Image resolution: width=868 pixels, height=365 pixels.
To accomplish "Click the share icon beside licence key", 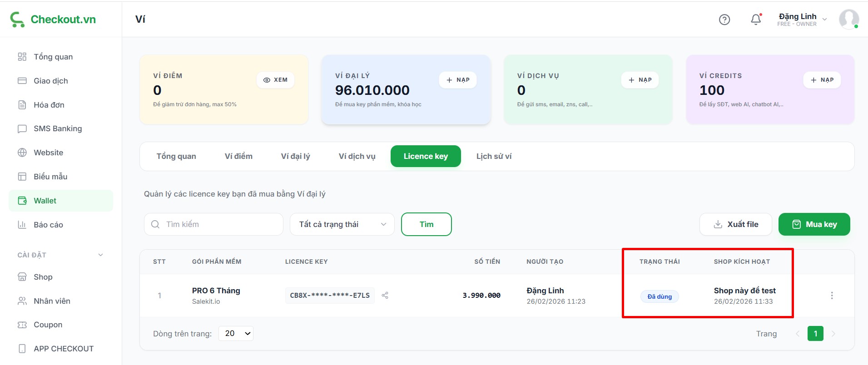I will [x=385, y=296].
